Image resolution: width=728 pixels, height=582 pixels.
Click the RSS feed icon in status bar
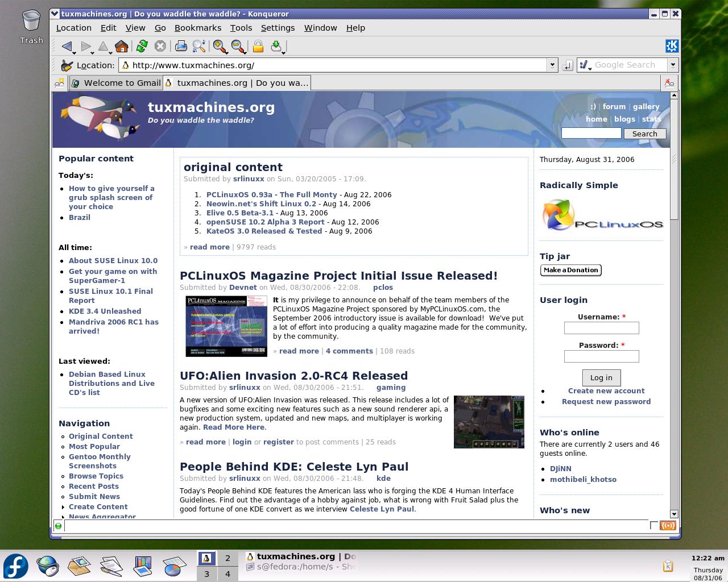pos(668,526)
